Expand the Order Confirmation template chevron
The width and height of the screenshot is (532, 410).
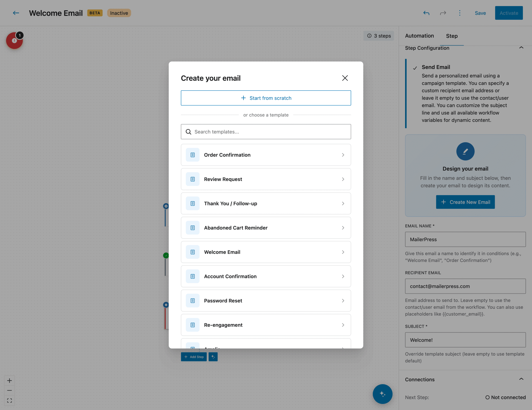343,155
